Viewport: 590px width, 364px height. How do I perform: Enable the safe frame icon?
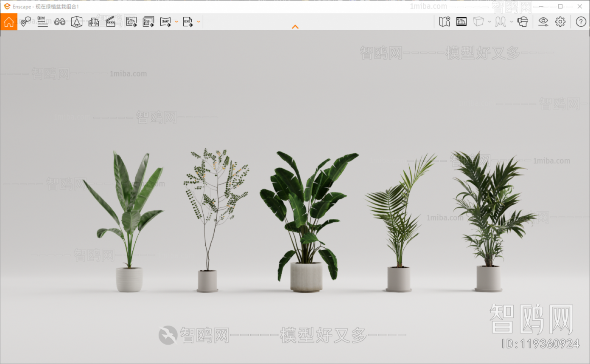tap(77, 22)
